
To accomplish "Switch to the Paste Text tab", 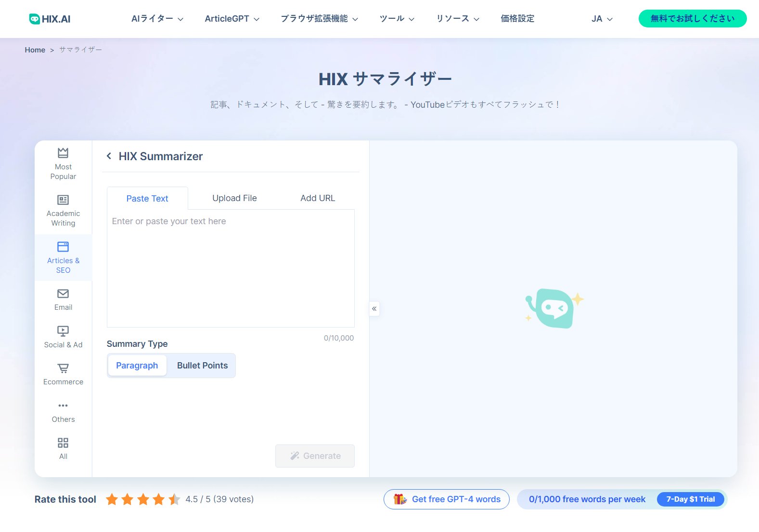I will 147,199.
